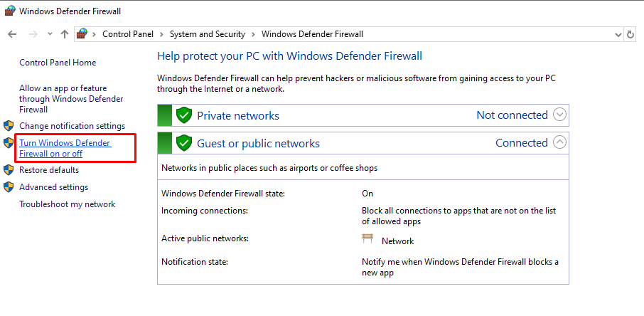Open Allow an app or feature link
The width and height of the screenshot is (644, 316).
[71, 99]
